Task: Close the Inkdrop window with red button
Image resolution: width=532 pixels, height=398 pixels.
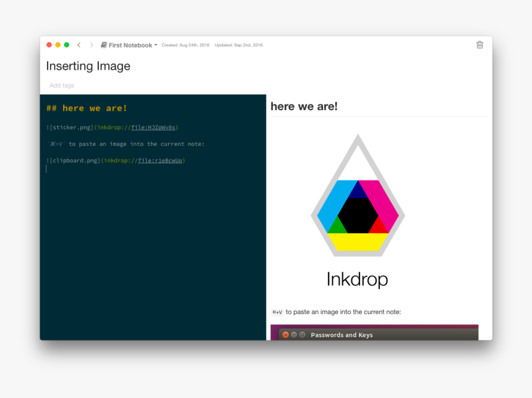Action: tap(49, 44)
